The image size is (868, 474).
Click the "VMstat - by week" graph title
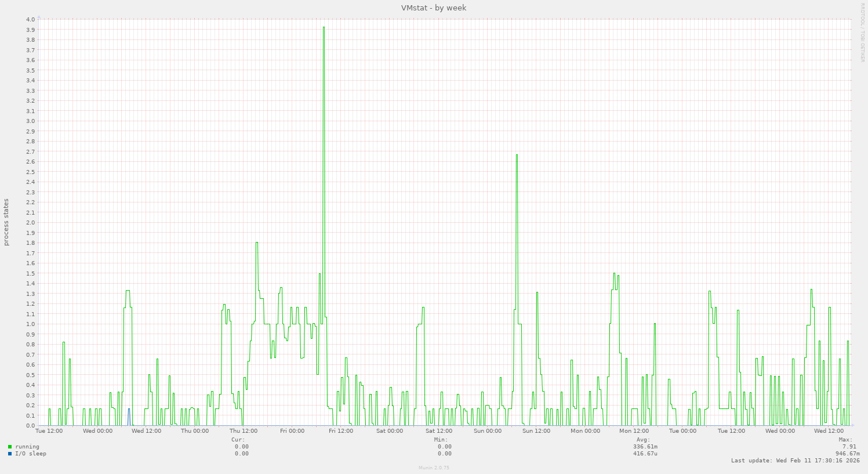tap(434, 8)
